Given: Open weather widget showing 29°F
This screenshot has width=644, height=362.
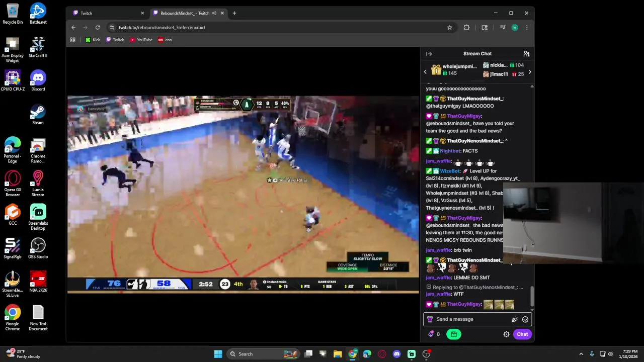Looking at the screenshot, I should [x=23, y=354].
